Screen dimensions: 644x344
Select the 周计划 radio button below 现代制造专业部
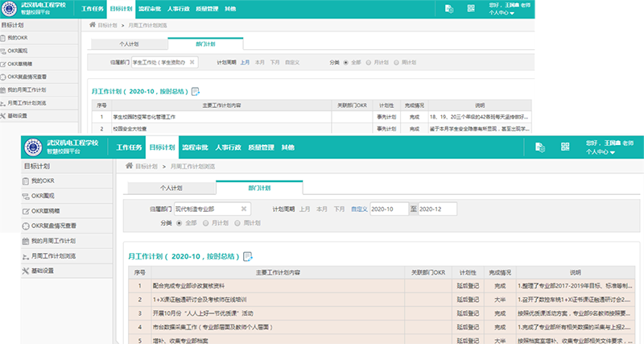pos(238,223)
